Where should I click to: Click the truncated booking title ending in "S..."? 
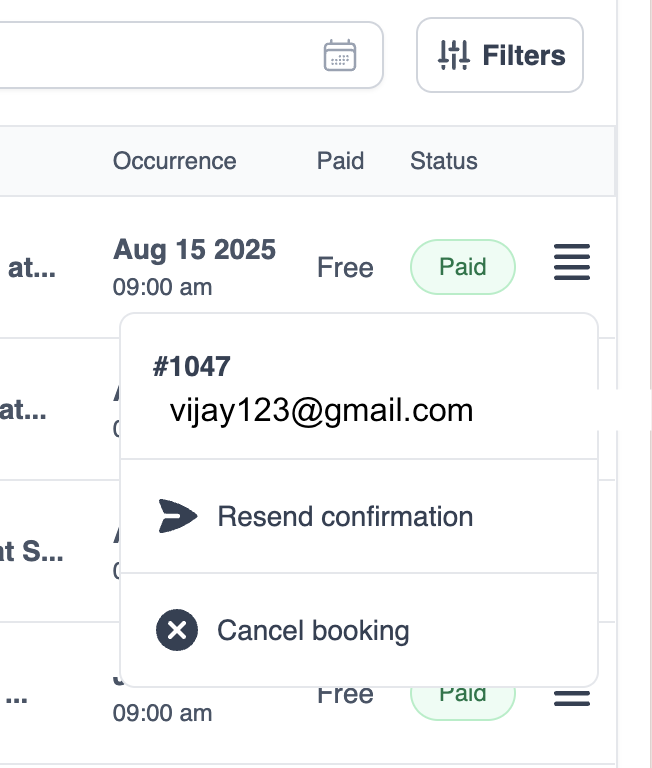pos(32,552)
